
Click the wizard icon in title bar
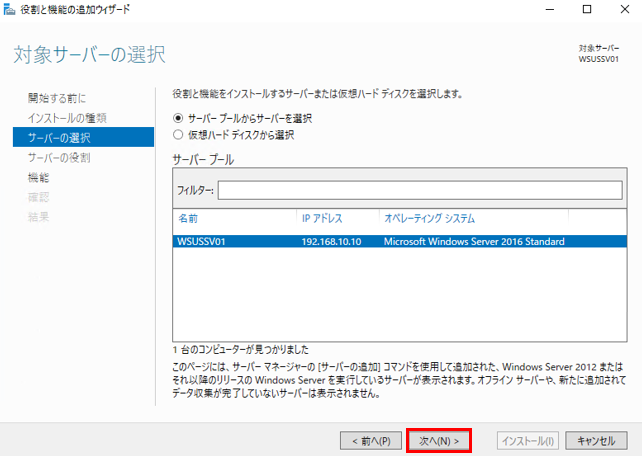pos(9,9)
